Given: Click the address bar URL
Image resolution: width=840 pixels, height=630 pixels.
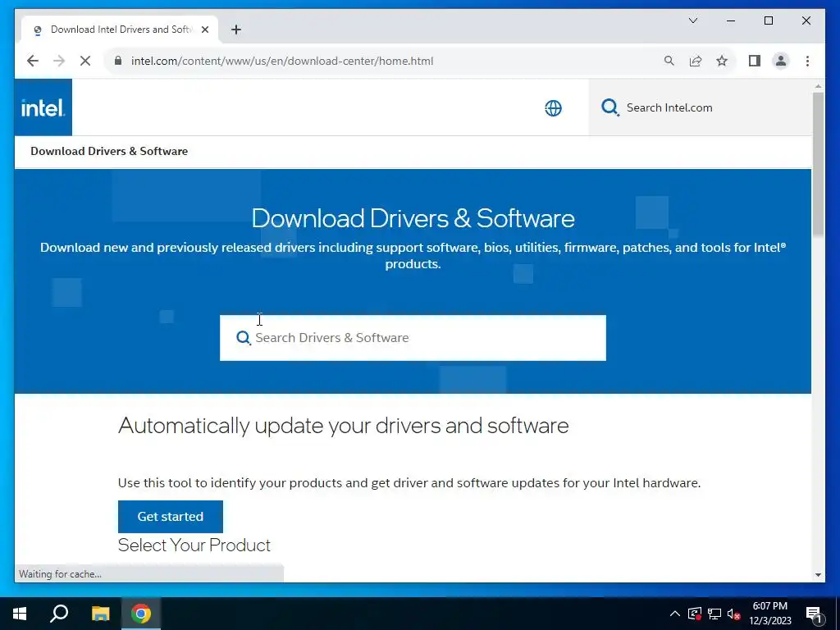Looking at the screenshot, I should point(282,61).
